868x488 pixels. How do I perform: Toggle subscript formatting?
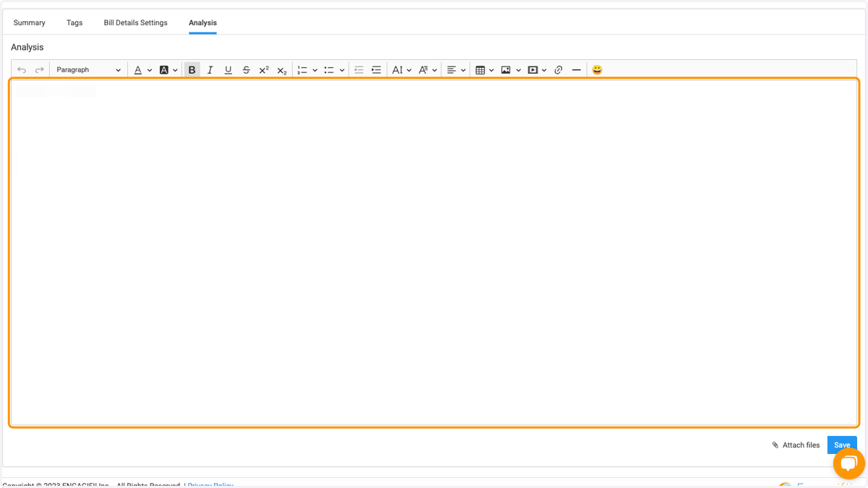click(x=282, y=70)
